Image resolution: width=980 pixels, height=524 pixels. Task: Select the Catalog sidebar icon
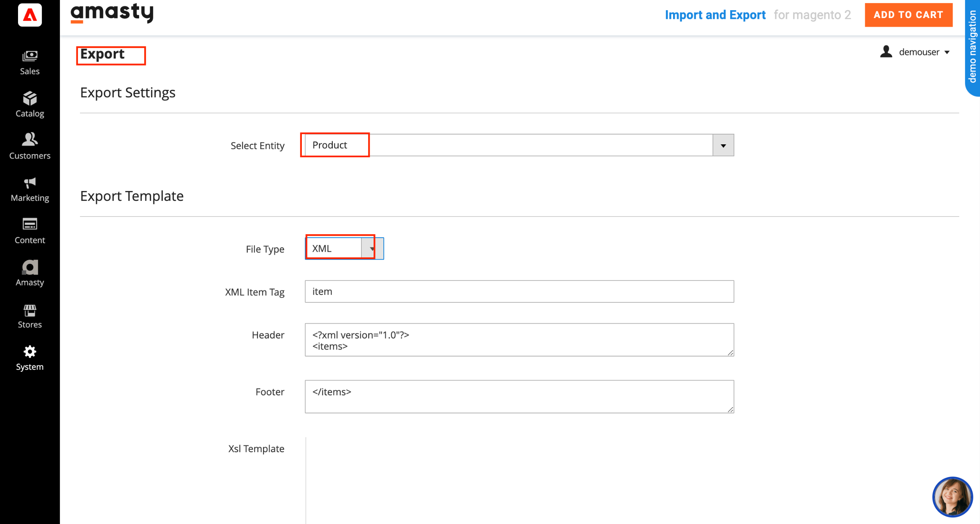point(30,103)
